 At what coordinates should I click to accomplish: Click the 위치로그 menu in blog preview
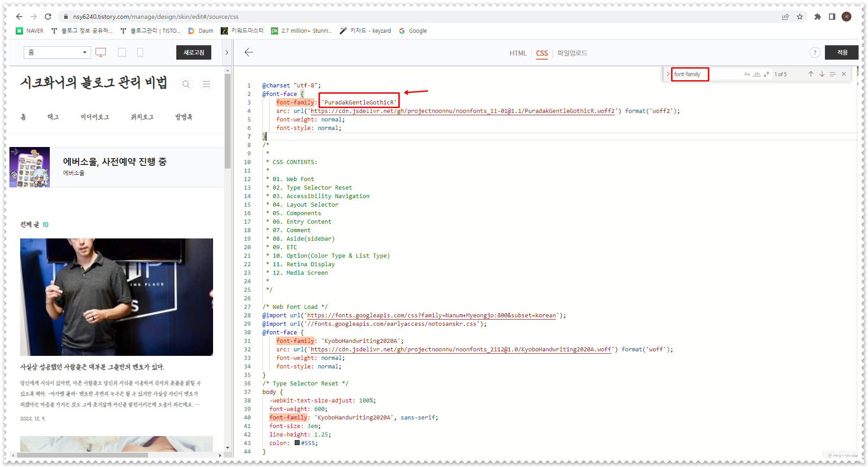tap(142, 117)
